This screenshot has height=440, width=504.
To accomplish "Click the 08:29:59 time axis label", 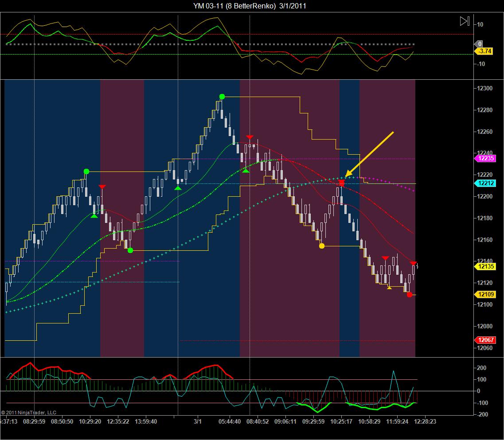I will pos(34,421).
